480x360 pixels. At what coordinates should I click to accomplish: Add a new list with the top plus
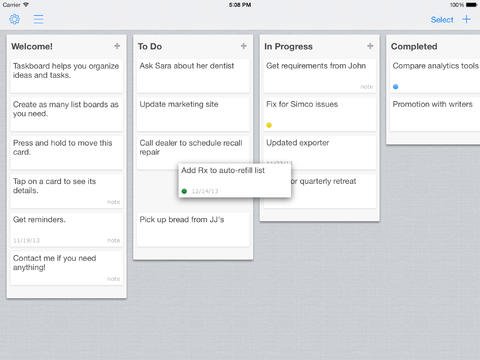(x=467, y=19)
